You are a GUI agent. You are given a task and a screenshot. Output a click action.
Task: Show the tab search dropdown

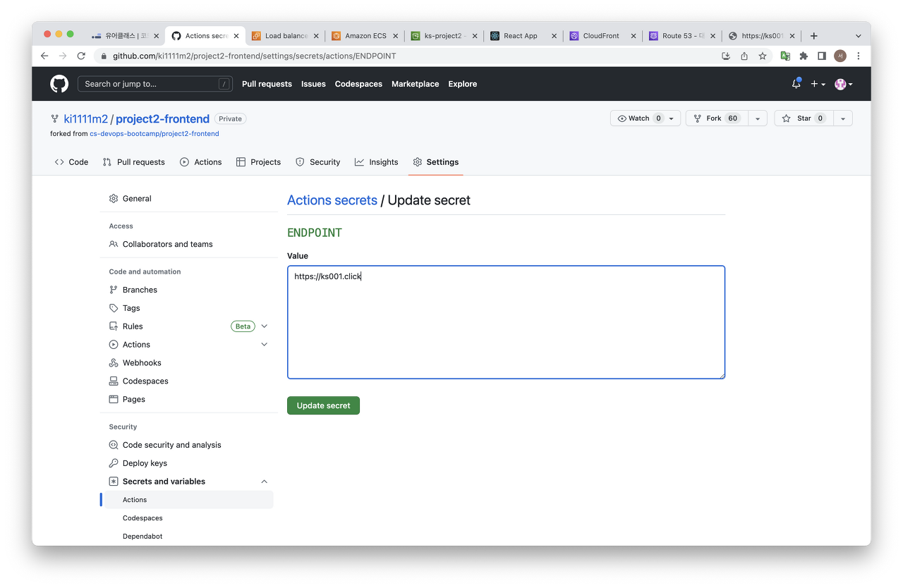click(858, 36)
